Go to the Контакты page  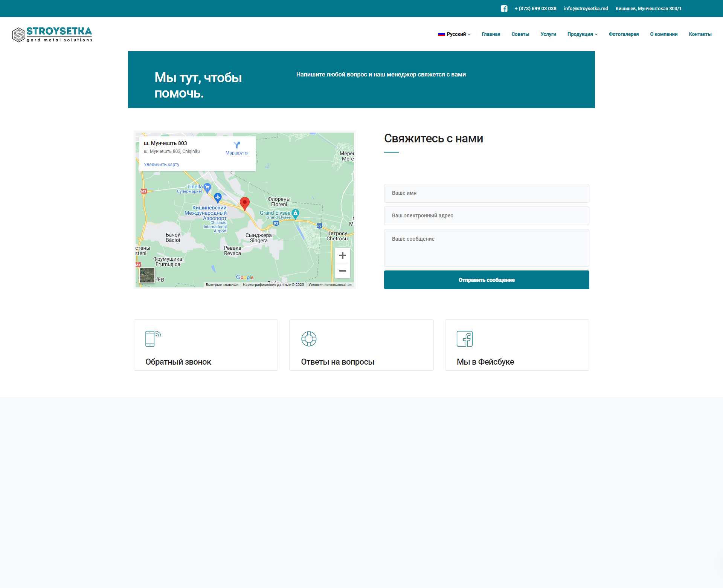coord(700,34)
